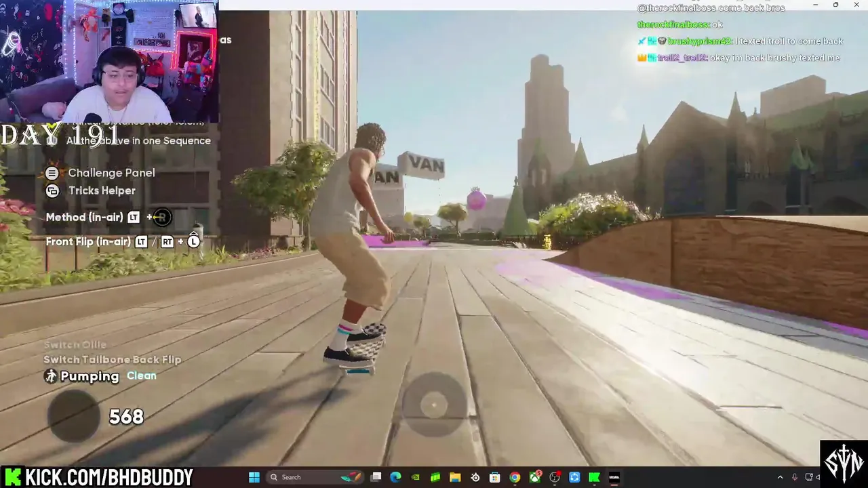Screen dimensions: 868x488
Task: Open the NVIDIA app in the taskbar
Action: [x=416, y=477]
